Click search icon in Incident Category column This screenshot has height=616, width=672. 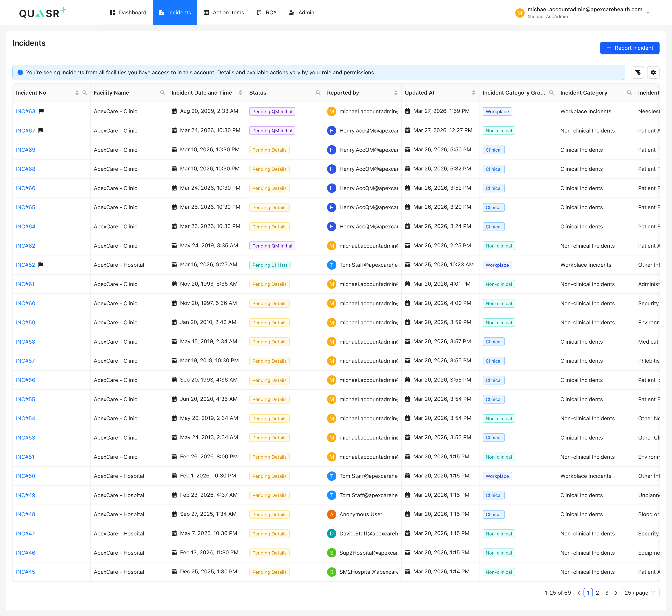(629, 93)
